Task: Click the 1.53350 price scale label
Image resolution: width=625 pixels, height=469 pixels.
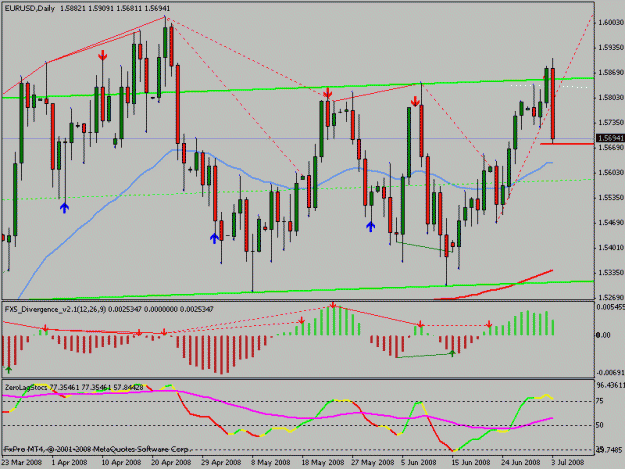Action: click(x=611, y=273)
